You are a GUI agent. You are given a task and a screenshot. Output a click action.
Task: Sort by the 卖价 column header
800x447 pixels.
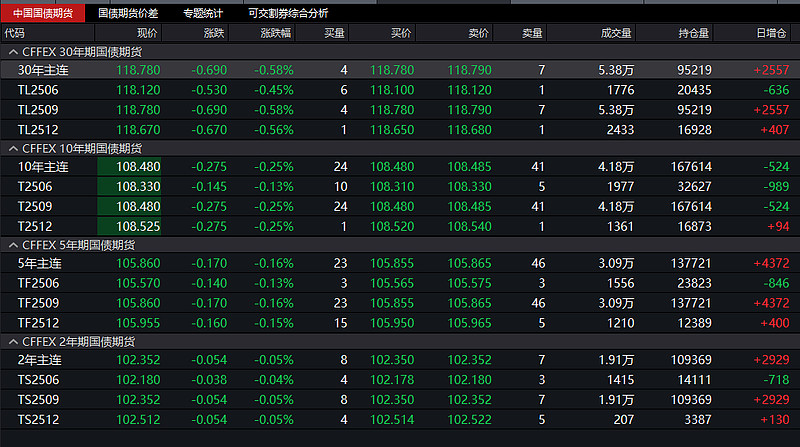click(455, 33)
